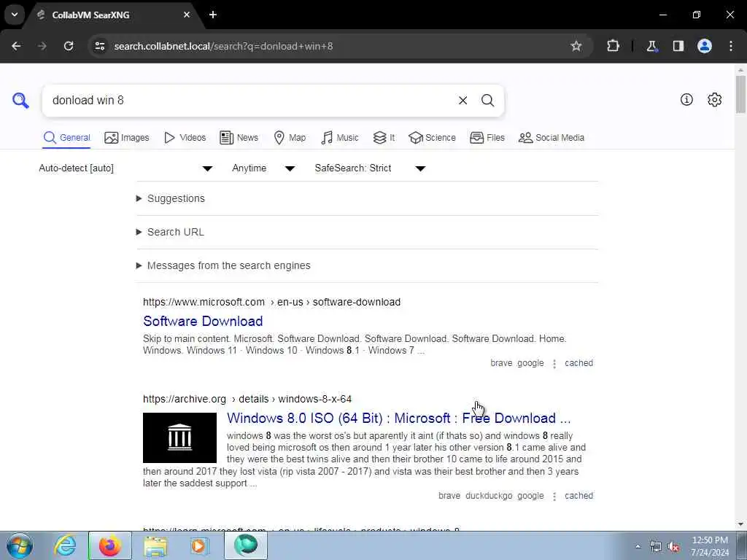
Task: Open Firefox from the taskbar
Action: click(x=110, y=545)
